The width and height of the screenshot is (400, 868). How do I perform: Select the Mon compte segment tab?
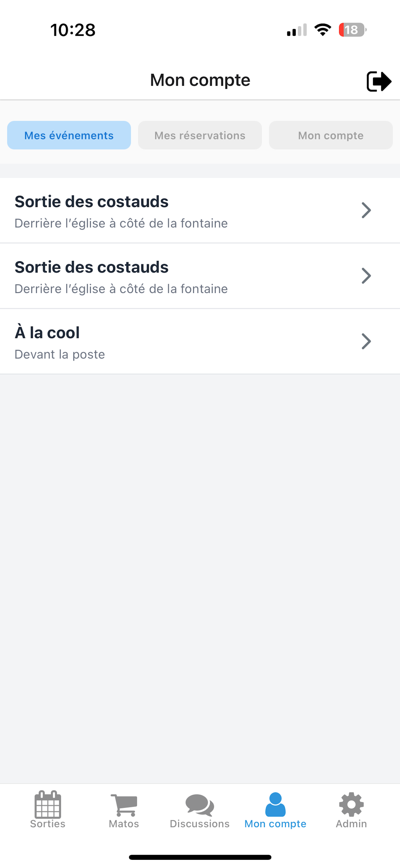331,135
